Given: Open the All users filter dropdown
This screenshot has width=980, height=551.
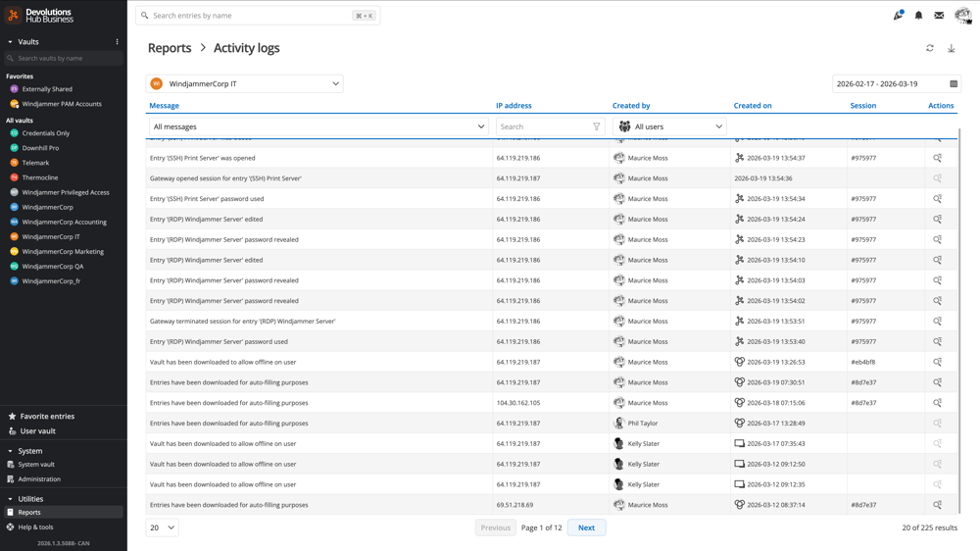Looking at the screenshot, I should pyautogui.click(x=668, y=126).
